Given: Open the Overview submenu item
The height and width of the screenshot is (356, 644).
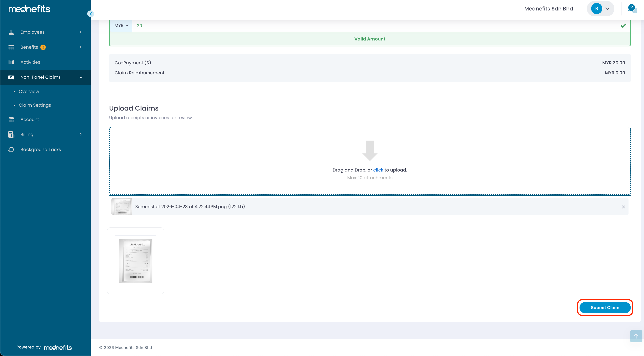Looking at the screenshot, I should [29, 92].
